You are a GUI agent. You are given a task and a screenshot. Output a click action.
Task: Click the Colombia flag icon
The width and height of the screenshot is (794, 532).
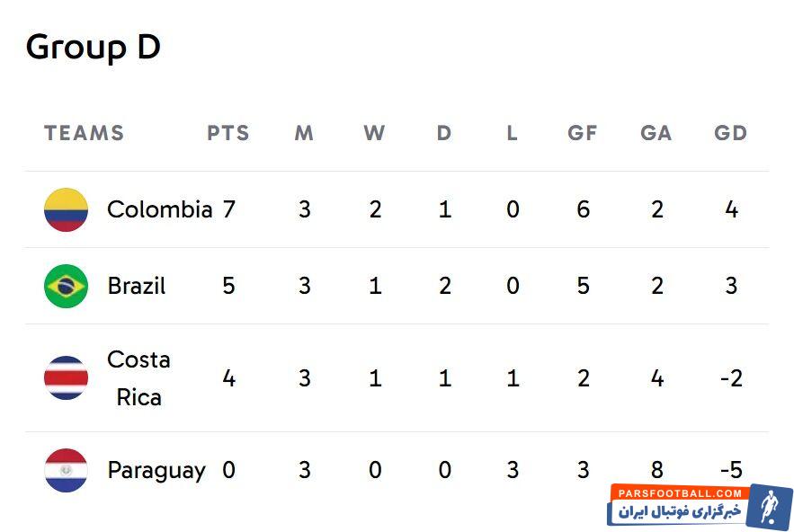pyautogui.click(x=66, y=210)
